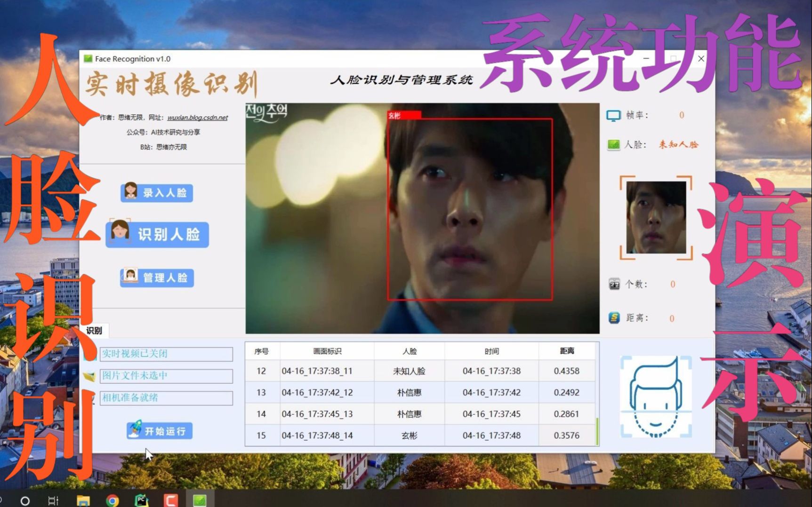This screenshot has height=507, width=812.
Task: Click the 玄彬 name cell in row 15
Action: click(x=410, y=436)
